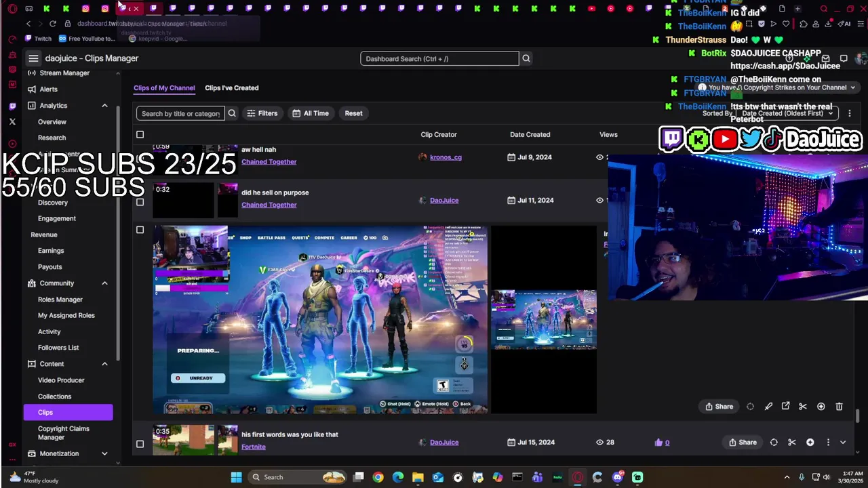The width and height of the screenshot is (868, 488).
Task: Expand the 'his first words' clip row
Action: pos(843,443)
